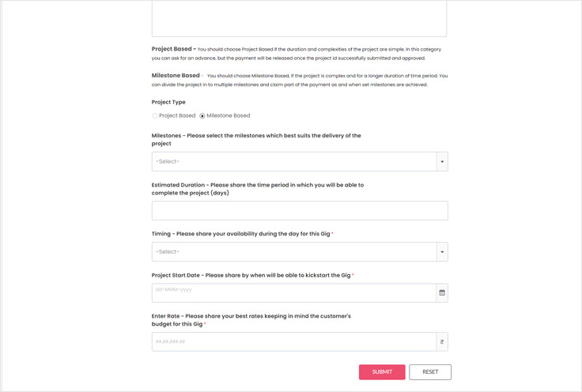Click the 'Project Start Date' field label
Image resolution: width=582 pixels, height=392 pixels.
coord(251,275)
